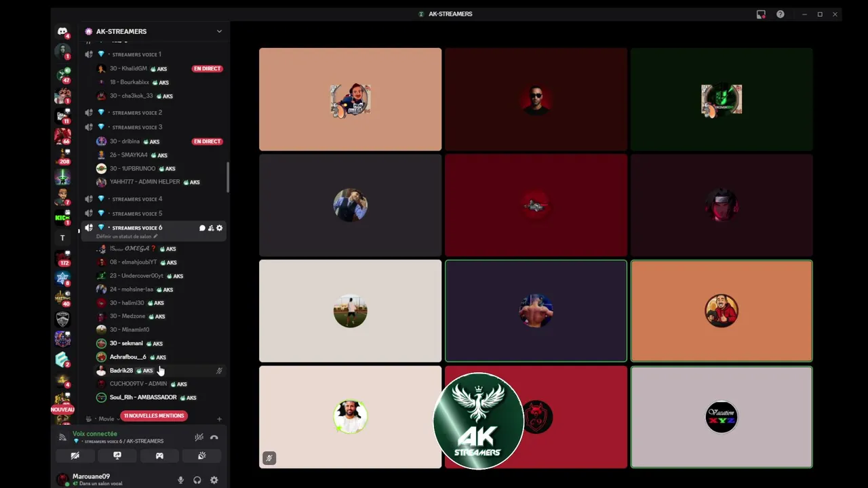Focus top-left peach participant tile

coord(350,99)
